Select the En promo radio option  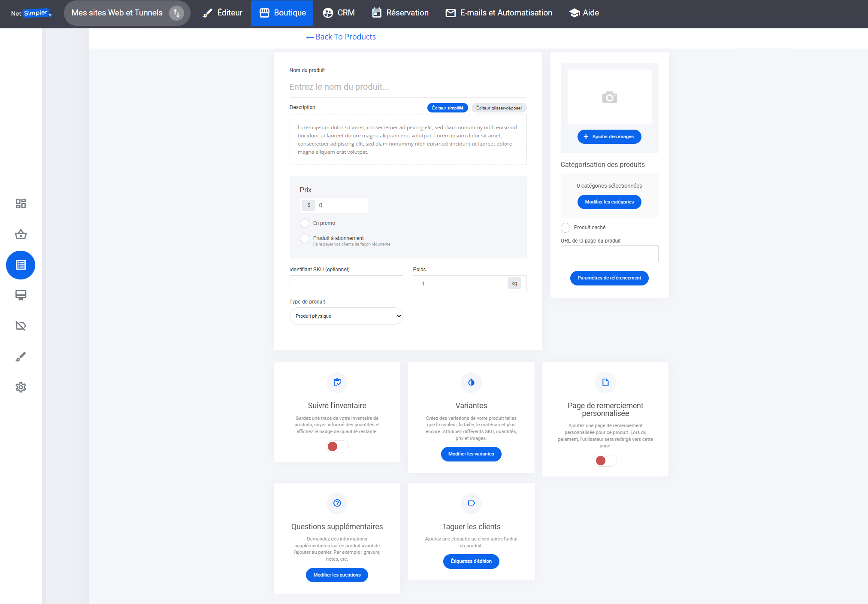click(305, 223)
